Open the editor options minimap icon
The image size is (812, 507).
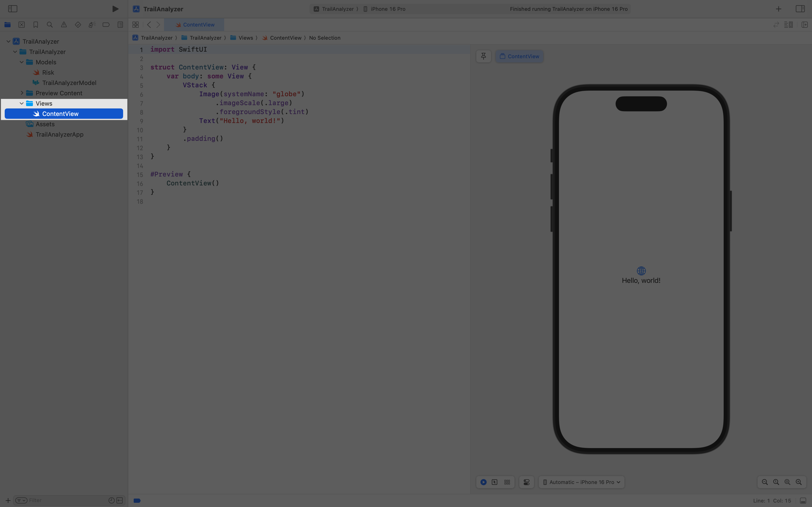[789, 24]
